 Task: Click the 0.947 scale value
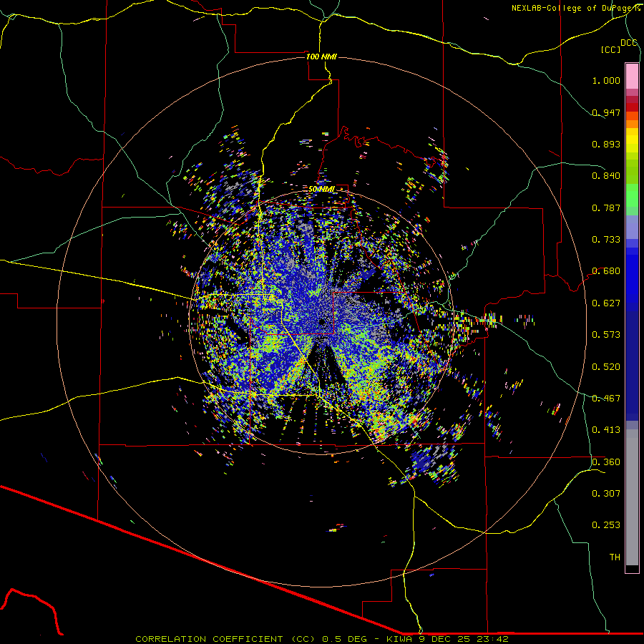[x=606, y=112]
